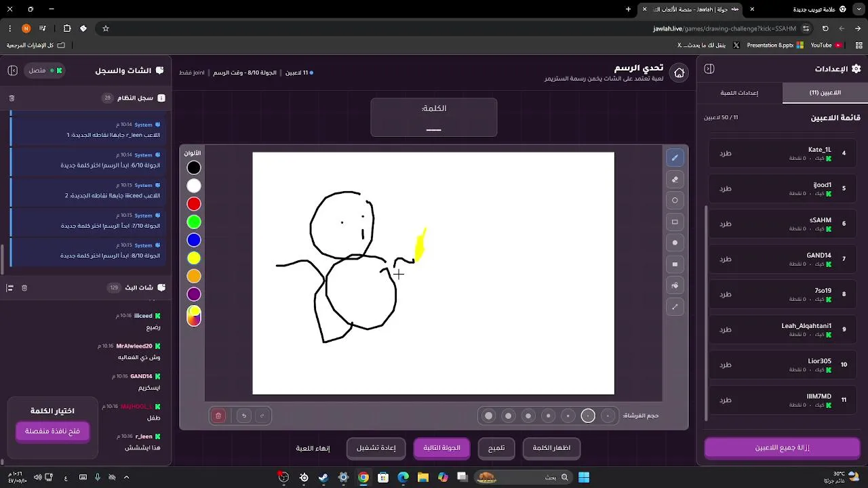Click the Windows Start button

click(583, 477)
